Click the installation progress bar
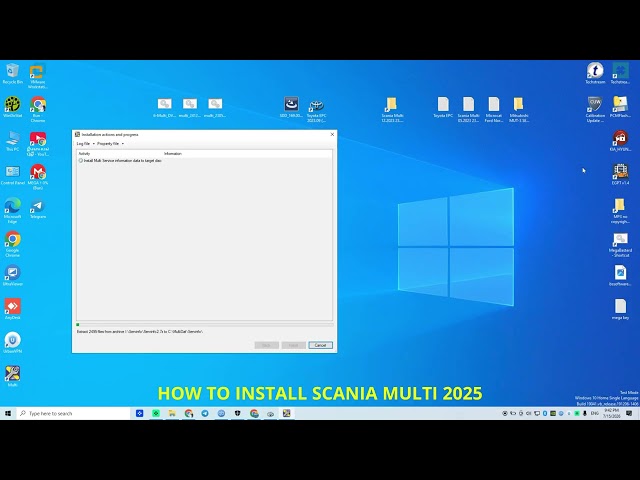This screenshot has width=640, height=480. (204, 325)
